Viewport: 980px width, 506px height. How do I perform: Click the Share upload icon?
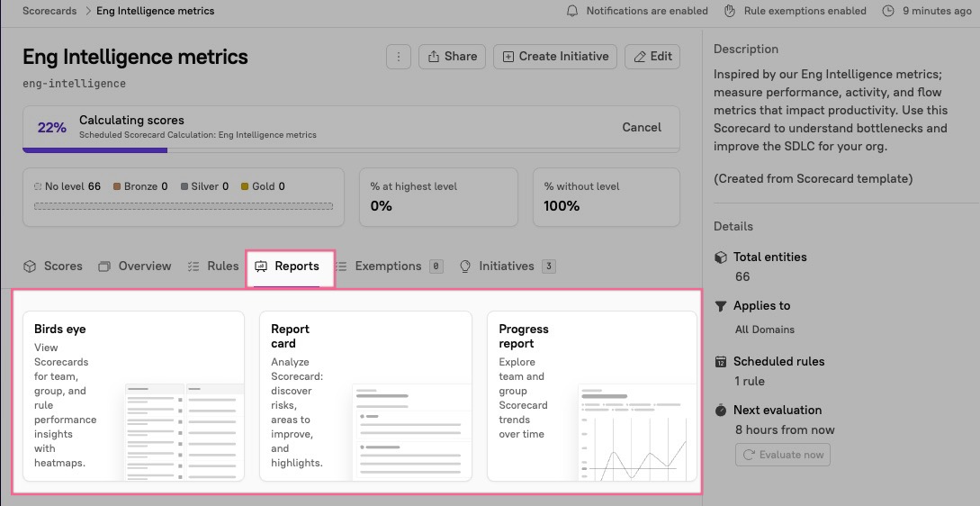(433, 57)
